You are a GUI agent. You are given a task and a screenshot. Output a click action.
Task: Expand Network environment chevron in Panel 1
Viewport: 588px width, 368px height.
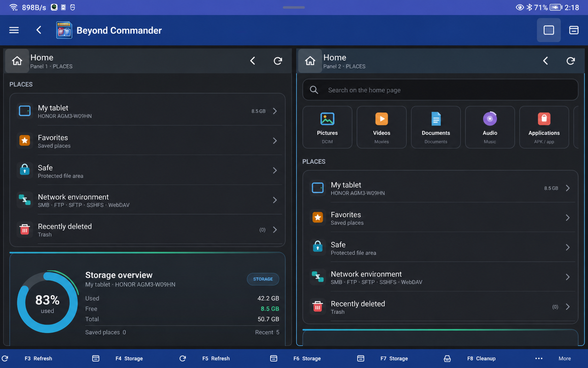(x=275, y=200)
